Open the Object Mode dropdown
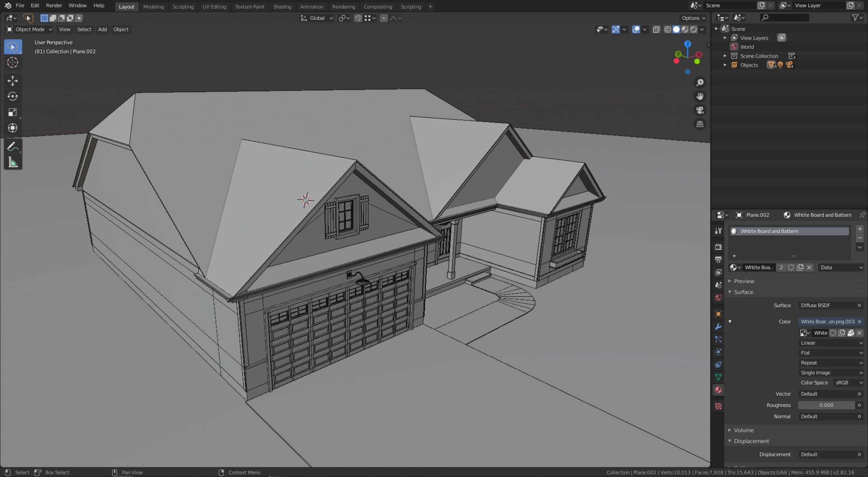This screenshot has width=868, height=477. (29, 29)
